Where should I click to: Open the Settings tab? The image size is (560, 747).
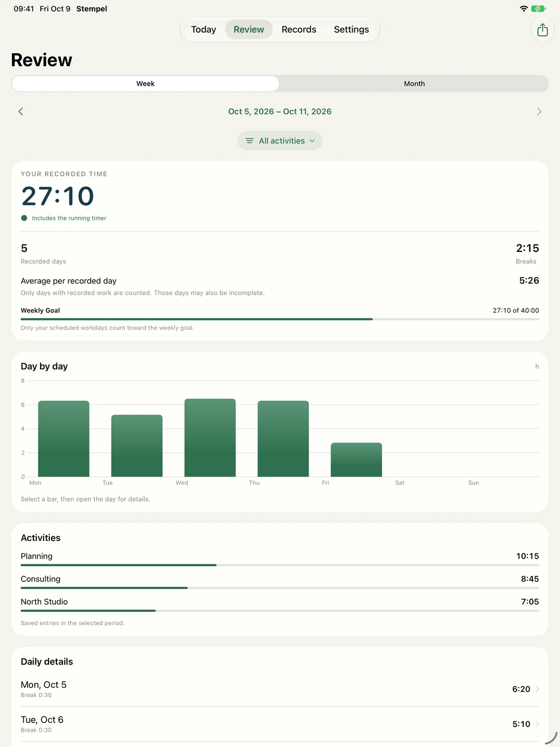351,29
